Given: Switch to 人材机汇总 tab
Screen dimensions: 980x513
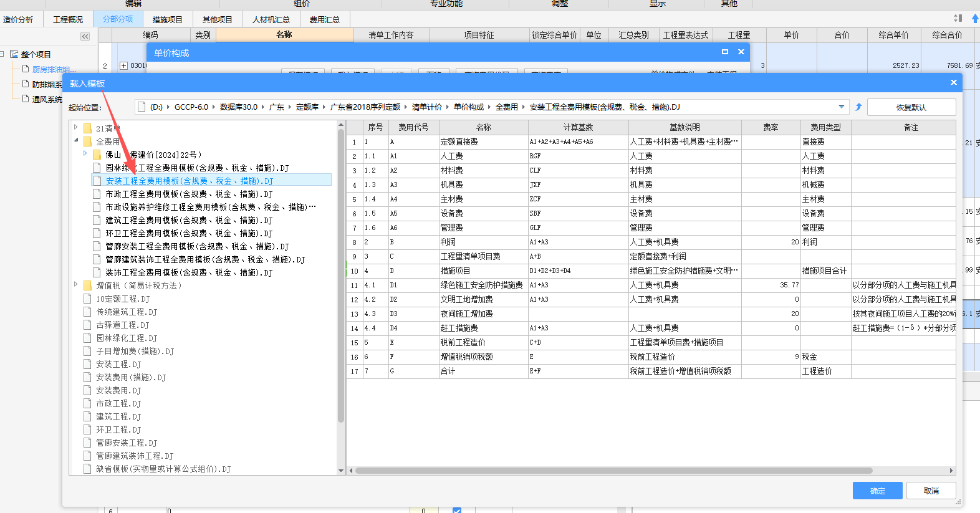Looking at the screenshot, I should click(271, 19).
